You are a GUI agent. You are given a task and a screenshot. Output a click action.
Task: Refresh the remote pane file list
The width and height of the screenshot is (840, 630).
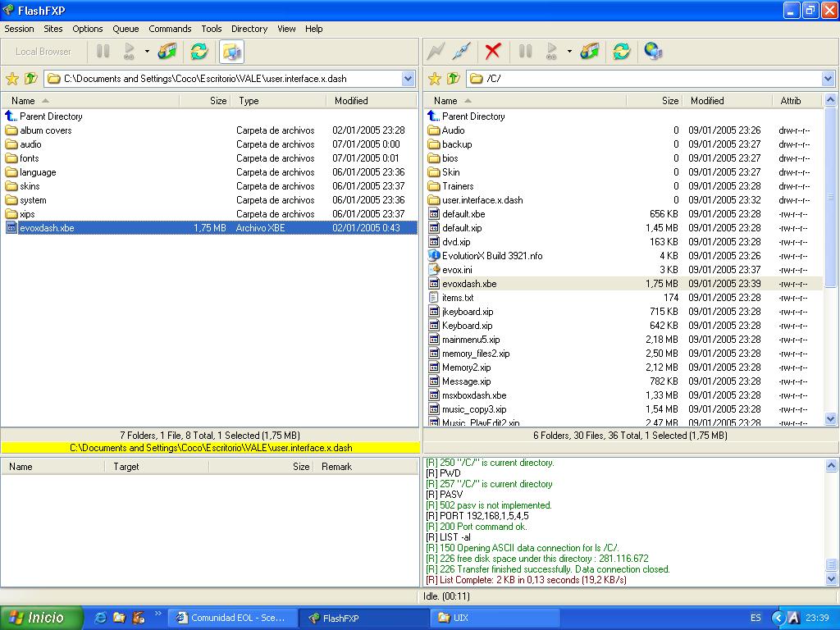[622, 52]
